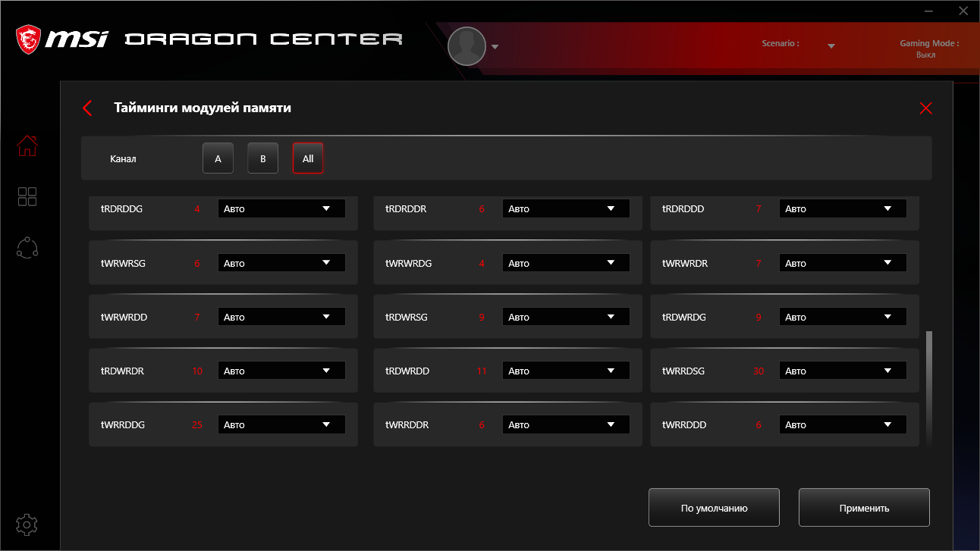Open the tWRWRDG value dropdown
Screen dimensions: 980x551
(566, 263)
